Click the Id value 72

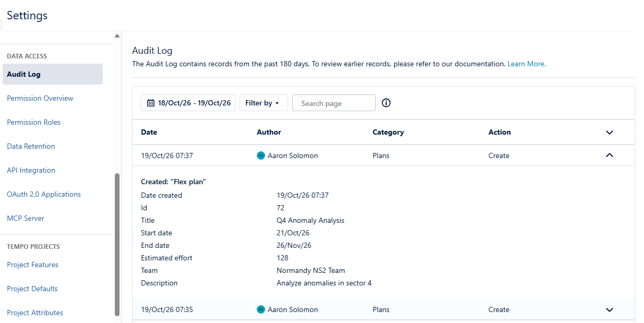(x=281, y=208)
